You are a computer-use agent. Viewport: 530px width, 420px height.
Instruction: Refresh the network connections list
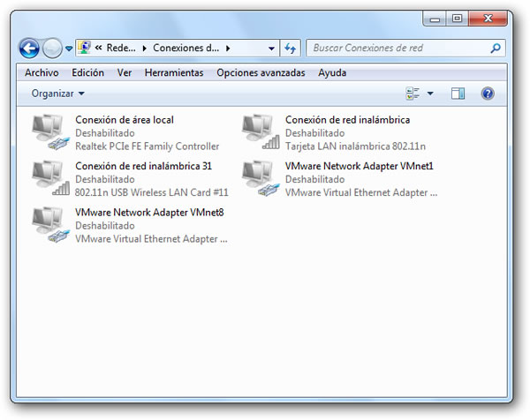pyautogui.click(x=291, y=49)
